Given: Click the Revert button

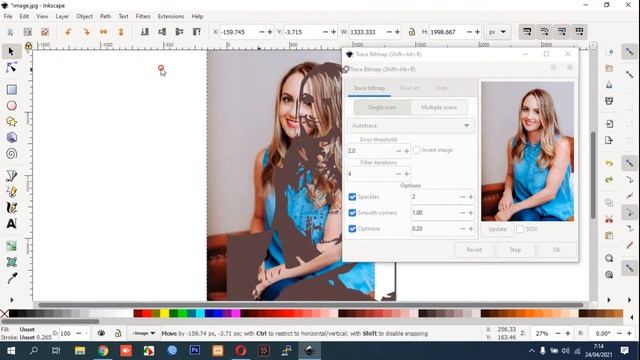Looking at the screenshot, I should pyautogui.click(x=474, y=250).
